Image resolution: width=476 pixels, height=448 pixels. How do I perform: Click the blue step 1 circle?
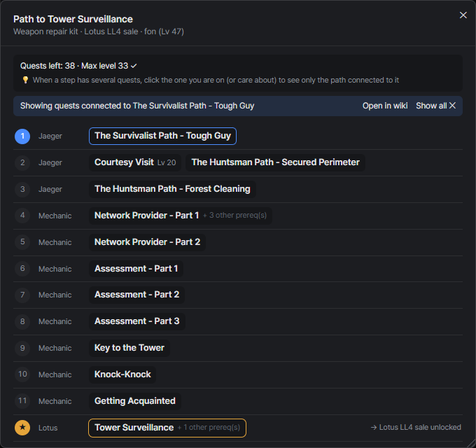coord(22,136)
